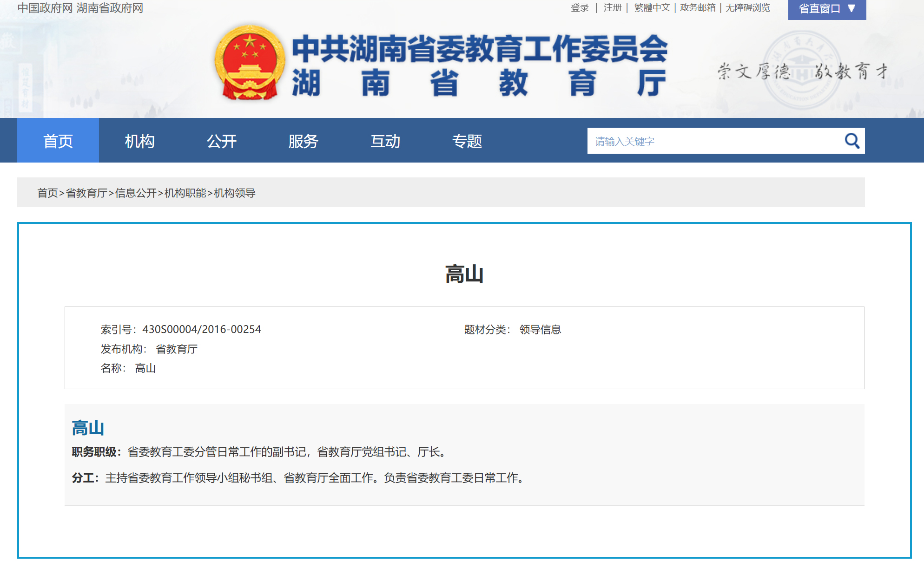This screenshot has height=561, width=924.
Task: Open the 互动 navigation item
Action: click(385, 141)
